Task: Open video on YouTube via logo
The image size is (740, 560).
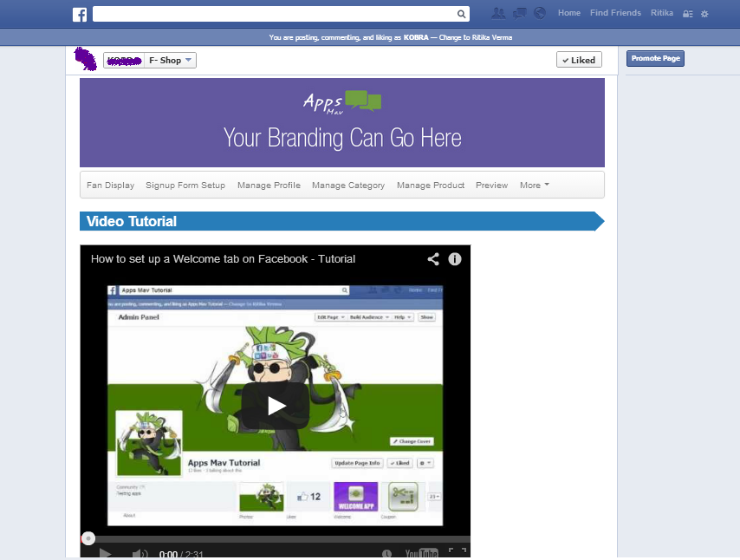Action: coord(421,553)
